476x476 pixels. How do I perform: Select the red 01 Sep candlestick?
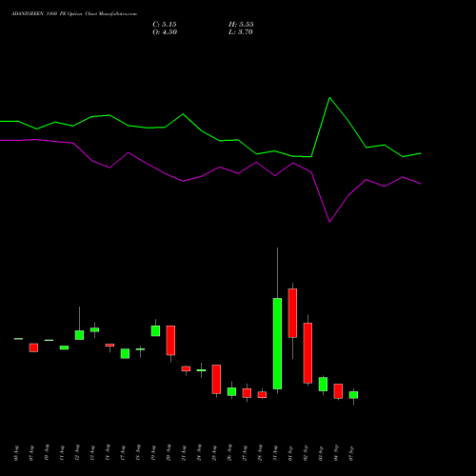pos(292,313)
